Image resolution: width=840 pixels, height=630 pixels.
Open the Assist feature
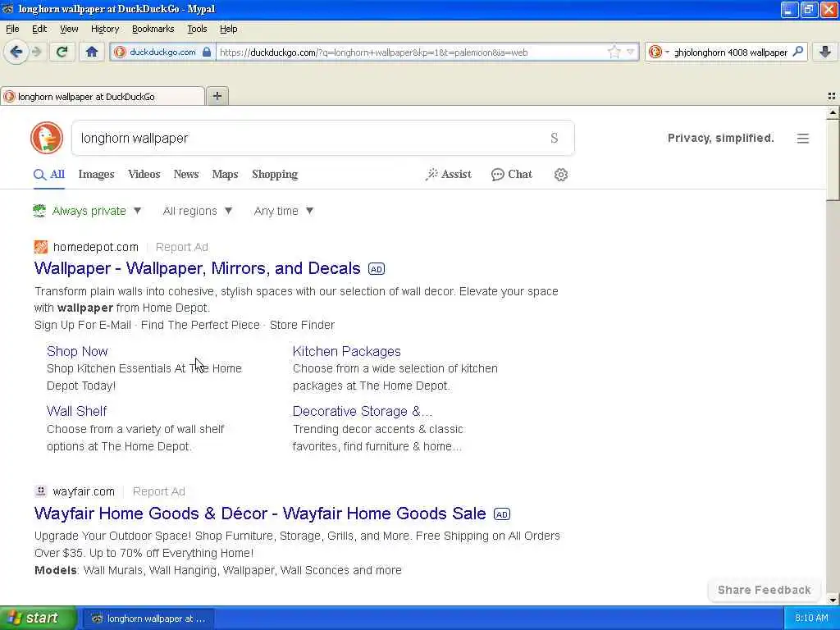(x=449, y=175)
